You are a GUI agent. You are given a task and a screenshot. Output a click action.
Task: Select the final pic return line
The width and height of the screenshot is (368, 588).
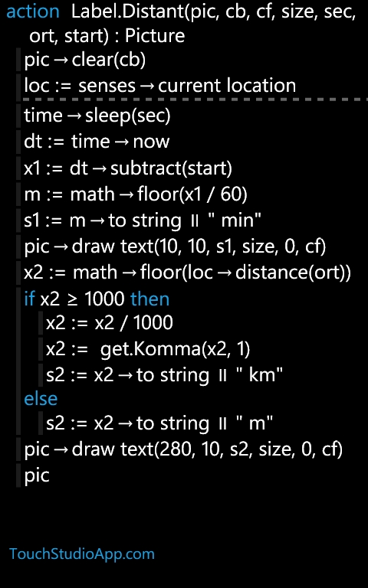(x=37, y=475)
